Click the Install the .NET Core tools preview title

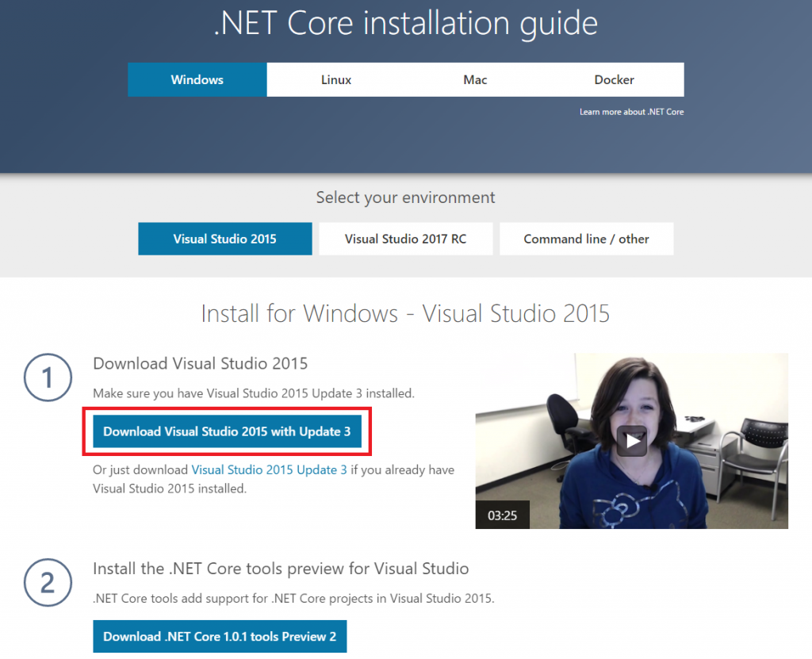click(281, 569)
